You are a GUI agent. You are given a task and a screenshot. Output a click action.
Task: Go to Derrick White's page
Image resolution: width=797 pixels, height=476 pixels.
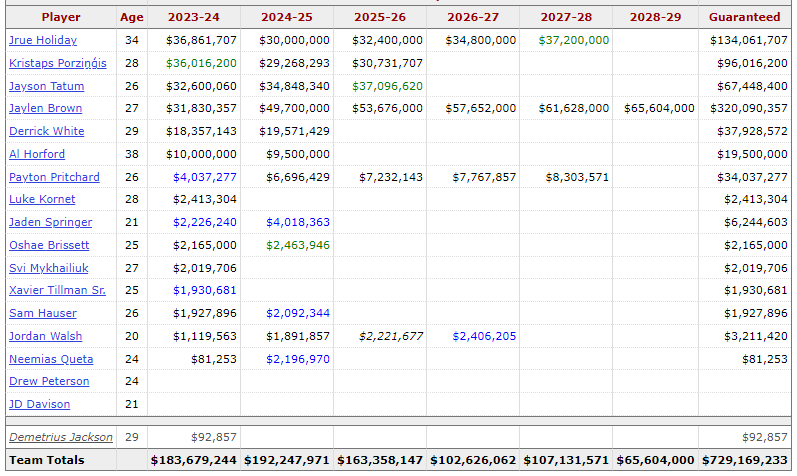click(45, 131)
